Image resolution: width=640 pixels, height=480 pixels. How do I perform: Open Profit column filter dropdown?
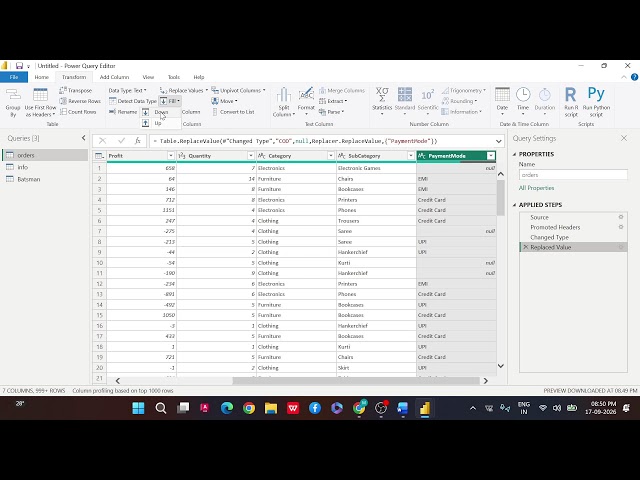coord(171,156)
